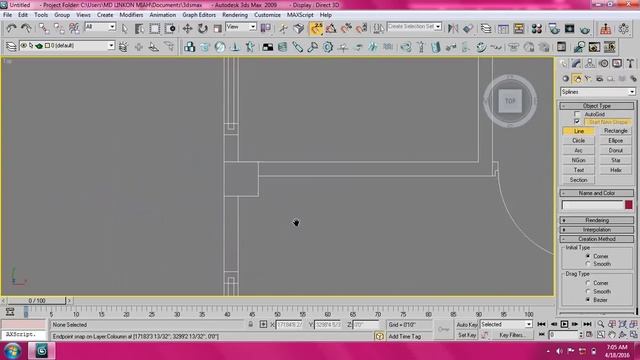Switch to the Modify panel tab

(x=576, y=63)
